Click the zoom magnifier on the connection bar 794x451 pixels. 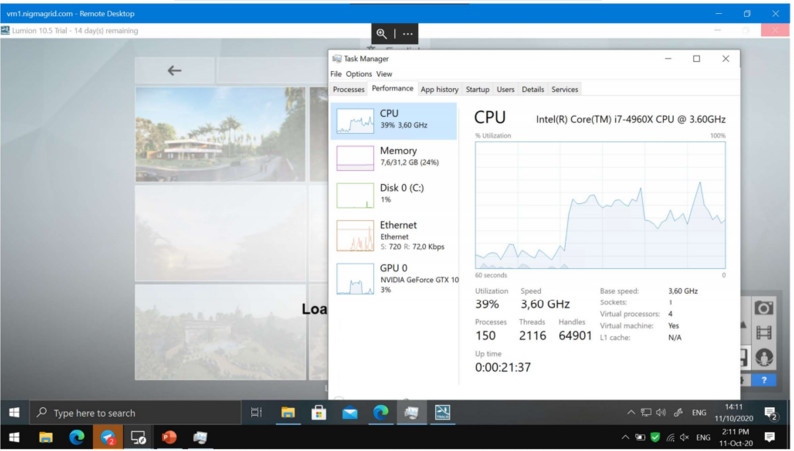point(382,34)
